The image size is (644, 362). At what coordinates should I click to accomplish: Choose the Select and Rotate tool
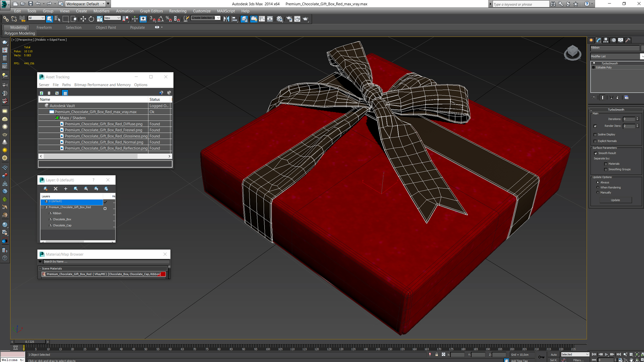pyautogui.click(x=91, y=19)
